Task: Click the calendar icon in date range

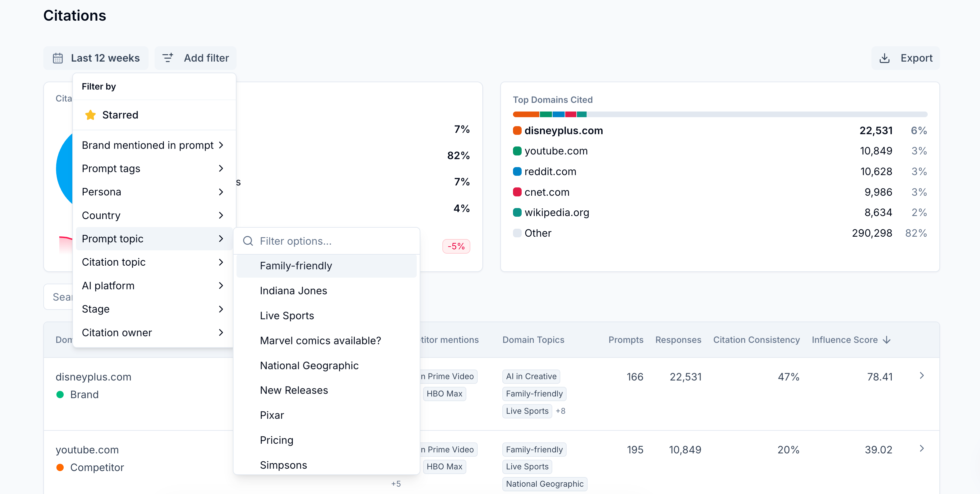Action: [x=58, y=58]
